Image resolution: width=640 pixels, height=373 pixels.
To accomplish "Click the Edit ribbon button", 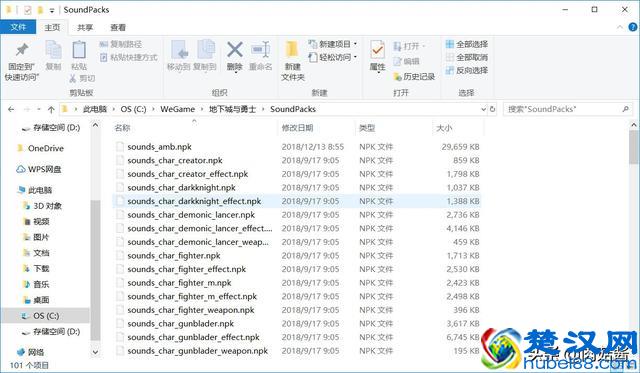I will pos(407,61).
